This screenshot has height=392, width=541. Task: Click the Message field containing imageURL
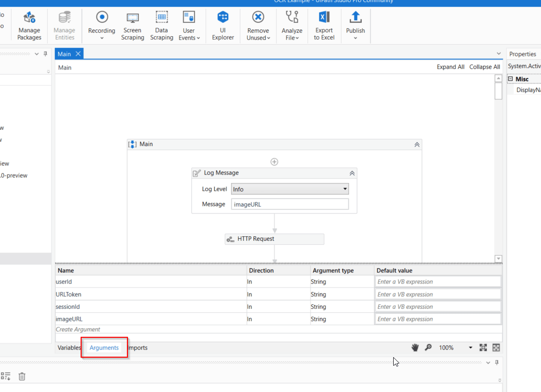[290, 204]
